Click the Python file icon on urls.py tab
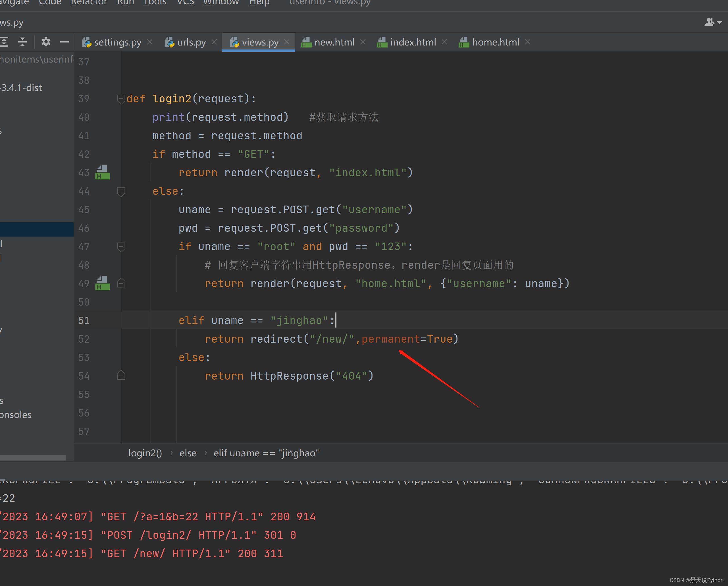728x586 pixels. [170, 42]
